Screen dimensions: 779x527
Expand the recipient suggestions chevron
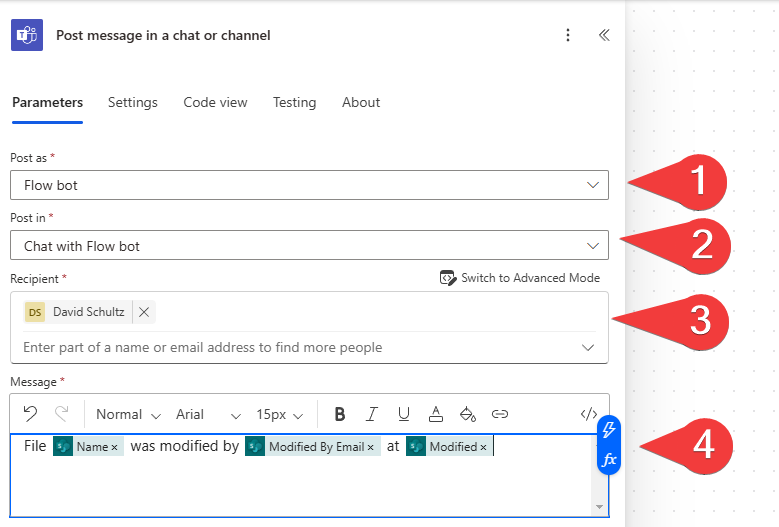588,347
